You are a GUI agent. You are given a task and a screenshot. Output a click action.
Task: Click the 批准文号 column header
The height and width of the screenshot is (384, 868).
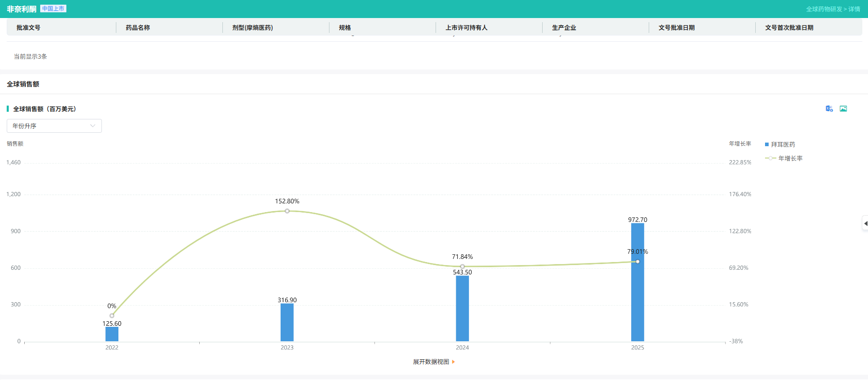pyautogui.click(x=28, y=28)
